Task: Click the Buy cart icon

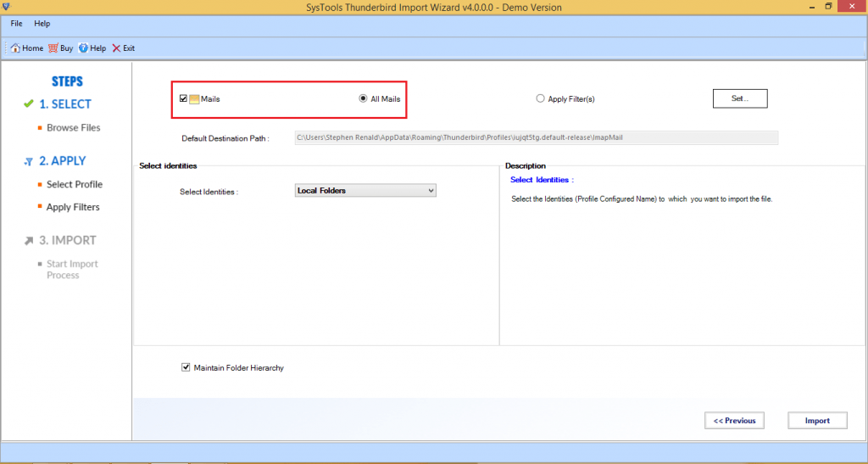Action: (x=53, y=48)
